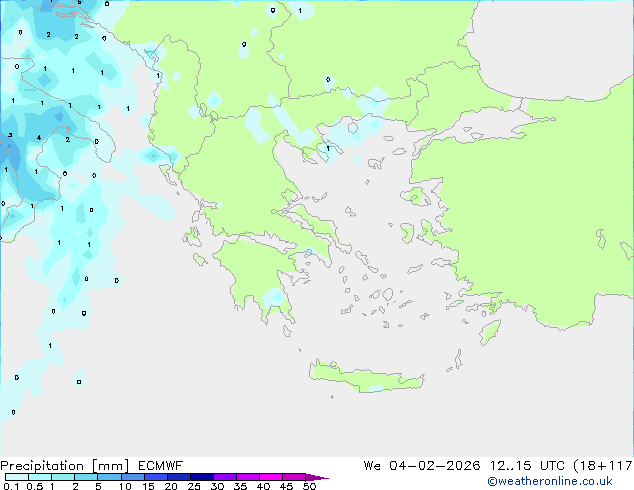The height and width of the screenshot is (490, 634).
Task: Choose the 35–40 mm legend color swatch
Action: 248,477
